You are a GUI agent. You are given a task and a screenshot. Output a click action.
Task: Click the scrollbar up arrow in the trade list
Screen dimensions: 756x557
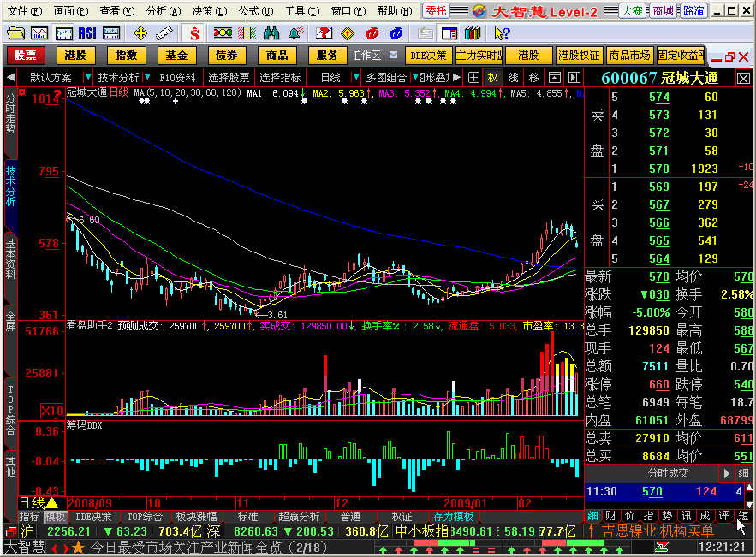[749, 487]
